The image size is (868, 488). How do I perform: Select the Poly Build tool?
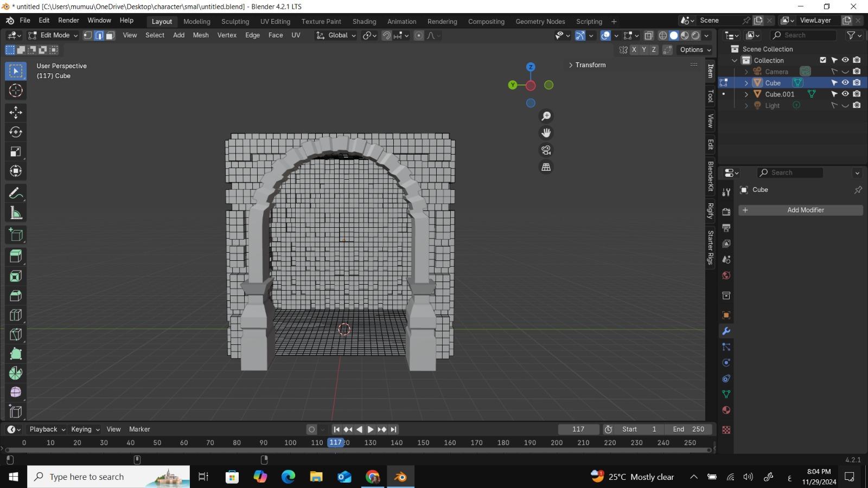click(16, 354)
